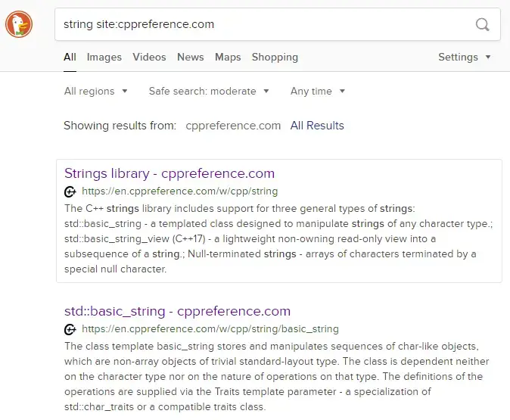Expand the Any time filter
Screen dimensions: 510x420
point(318,91)
